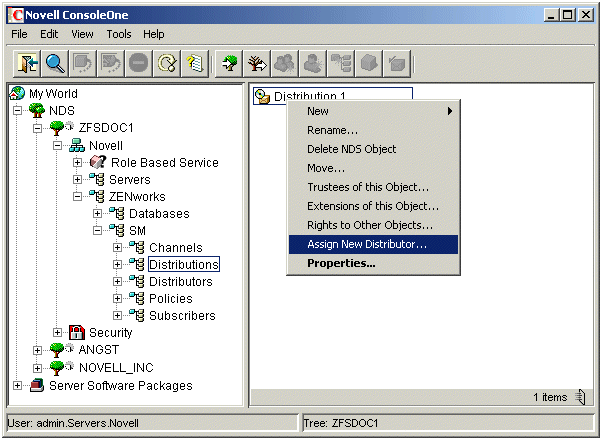The height and width of the screenshot is (440, 603).
Task: Click the magnifying glass Find icon
Action: 55,63
